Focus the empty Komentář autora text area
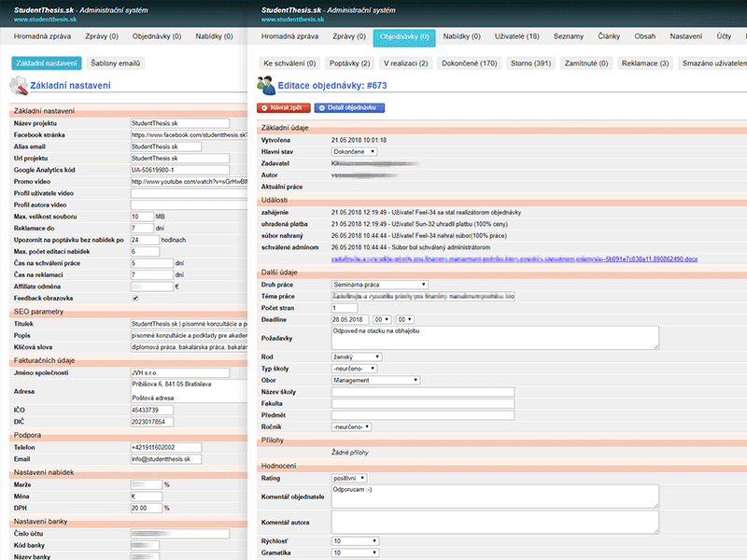 pos(495,523)
